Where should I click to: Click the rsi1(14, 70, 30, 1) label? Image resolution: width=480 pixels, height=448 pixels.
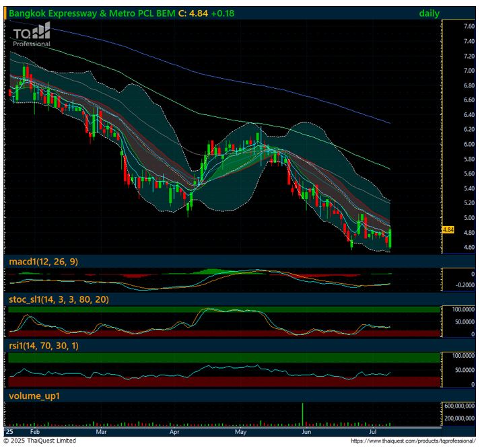tap(44, 346)
